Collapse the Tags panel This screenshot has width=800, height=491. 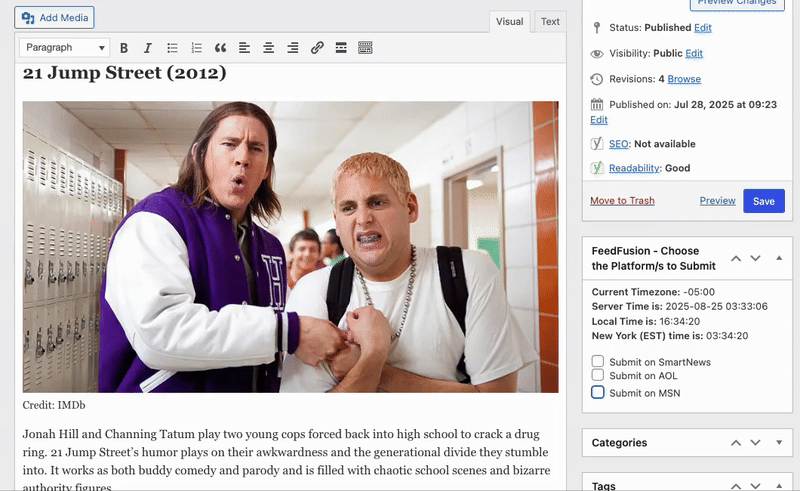(x=779, y=486)
